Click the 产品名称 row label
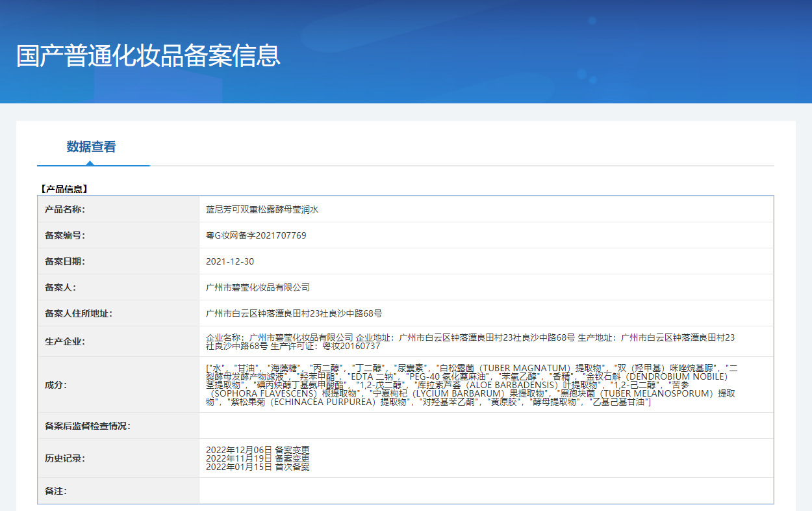This screenshot has width=812, height=511. [65, 209]
